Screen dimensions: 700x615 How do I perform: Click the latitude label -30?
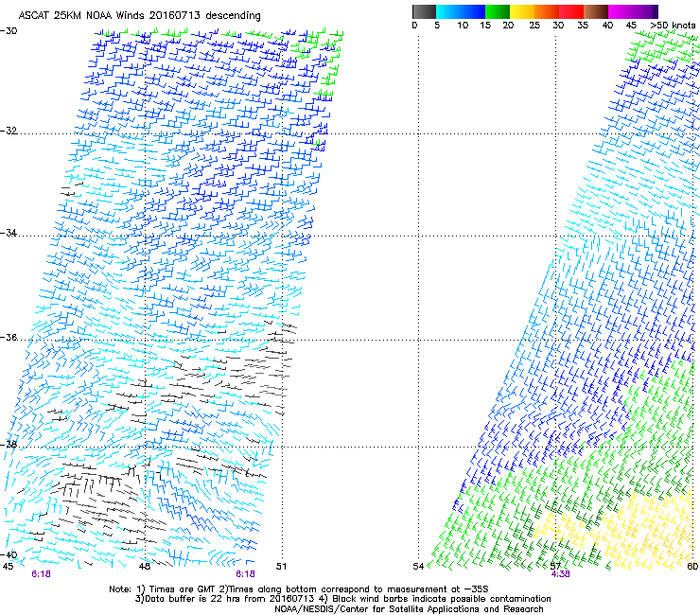(9, 31)
